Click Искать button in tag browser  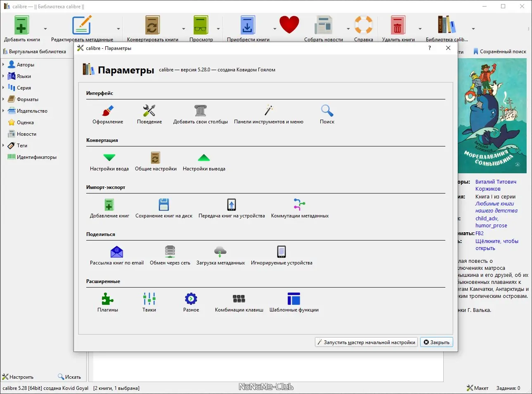pyautogui.click(x=69, y=377)
